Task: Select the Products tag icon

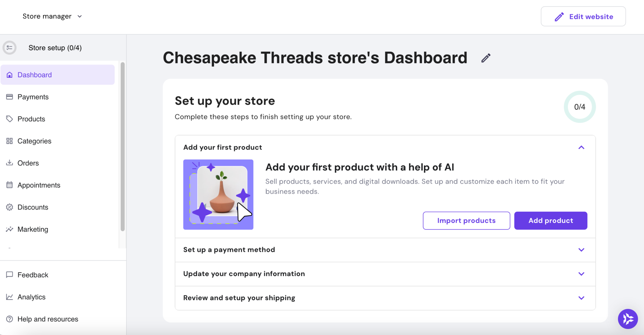Action: (x=9, y=119)
